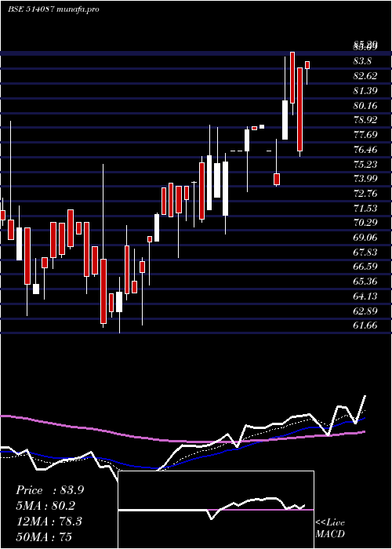Click the 'BSE 514087 munafa.pro' chart title
The height and width of the screenshot is (549, 392).
[x=53, y=9]
